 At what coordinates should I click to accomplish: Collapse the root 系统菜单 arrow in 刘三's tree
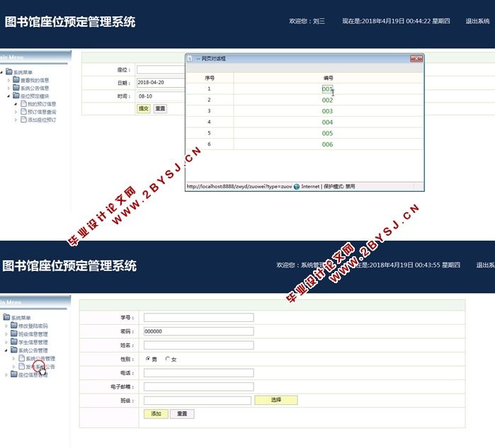point(1,72)
